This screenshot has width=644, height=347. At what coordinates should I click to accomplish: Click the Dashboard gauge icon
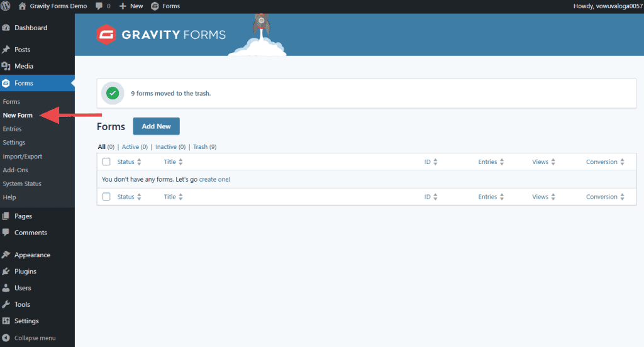[6, 28]
